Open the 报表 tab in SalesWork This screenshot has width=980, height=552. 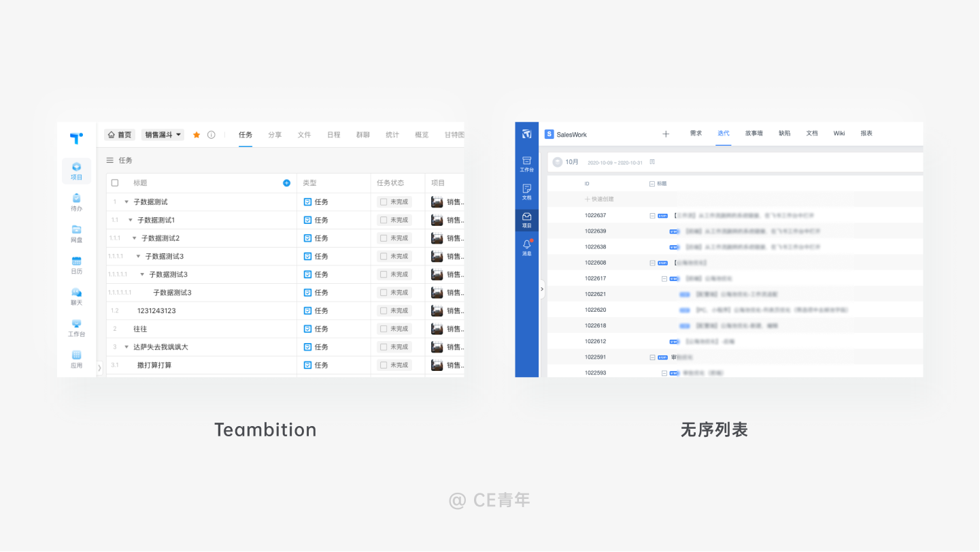(866, 133)
